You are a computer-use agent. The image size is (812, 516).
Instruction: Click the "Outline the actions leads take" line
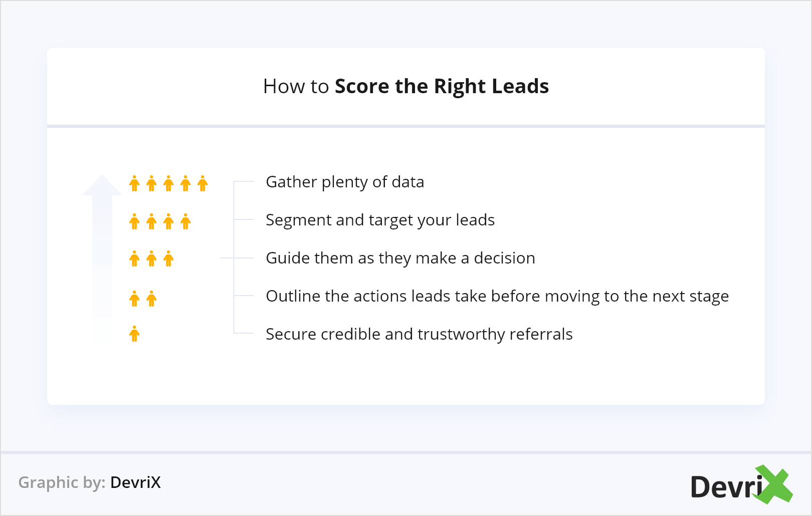click(x=497, y=296)
